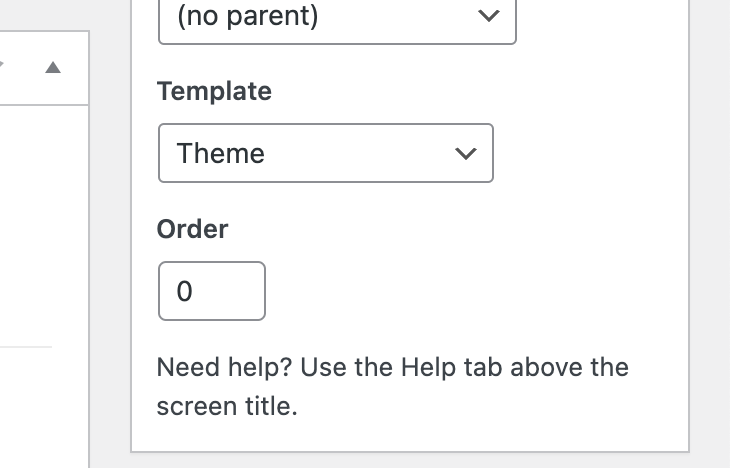Image resolution: width=730 pixels, height=468 pixels.
Task: Click the chevron arrow on the Theme select
Action: [x=464, y=154]
